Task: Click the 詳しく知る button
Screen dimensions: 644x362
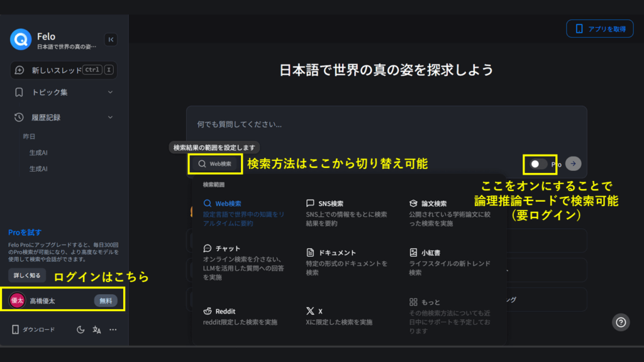Action: click(27, 275)
